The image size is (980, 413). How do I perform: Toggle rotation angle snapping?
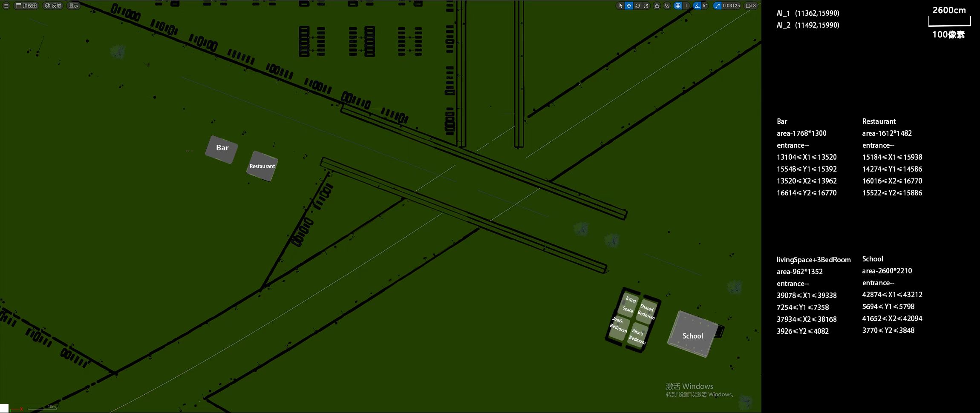(697, 6)
